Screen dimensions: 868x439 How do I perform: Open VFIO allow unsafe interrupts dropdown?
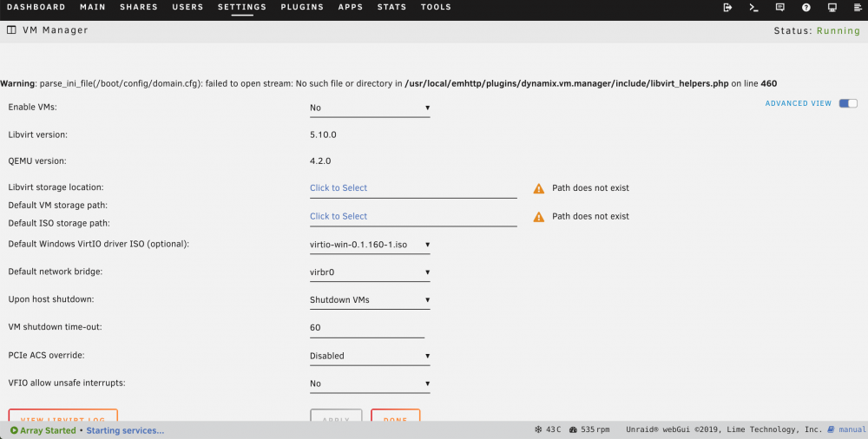click(370, 383)
